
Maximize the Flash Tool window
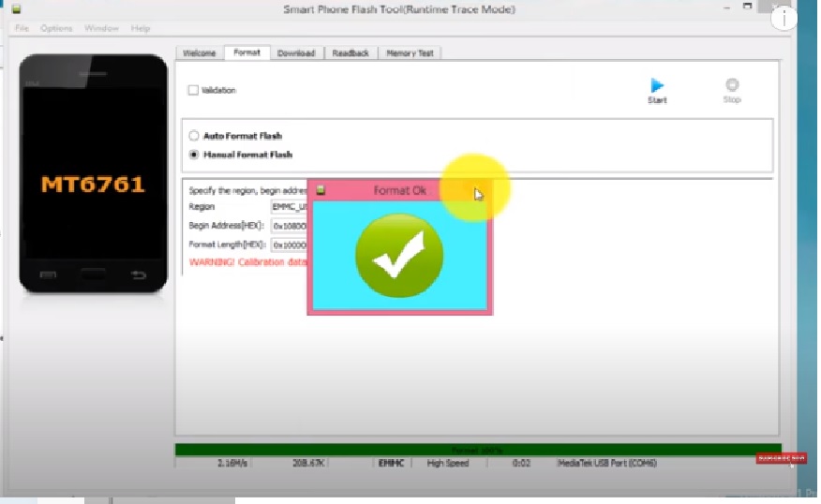747,7
